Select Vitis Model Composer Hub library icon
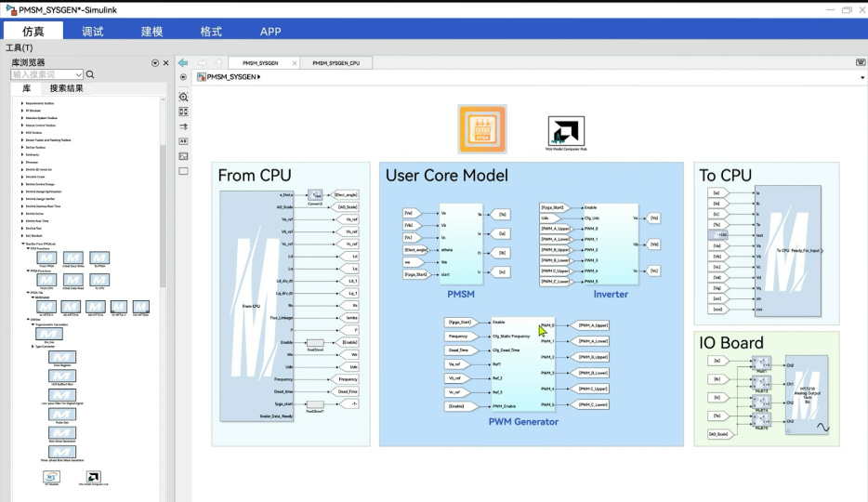This screenshot has height=502, width=868. tap(93, 477)
